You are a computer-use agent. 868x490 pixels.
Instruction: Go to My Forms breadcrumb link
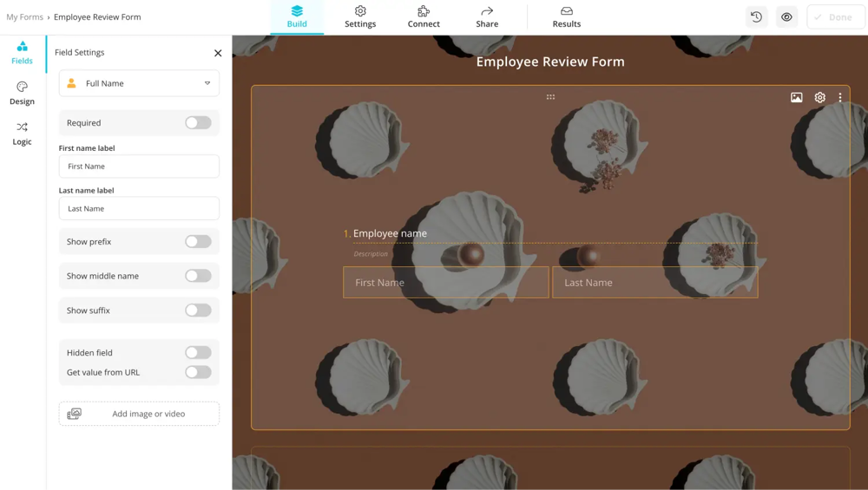[x=24, y=16]
